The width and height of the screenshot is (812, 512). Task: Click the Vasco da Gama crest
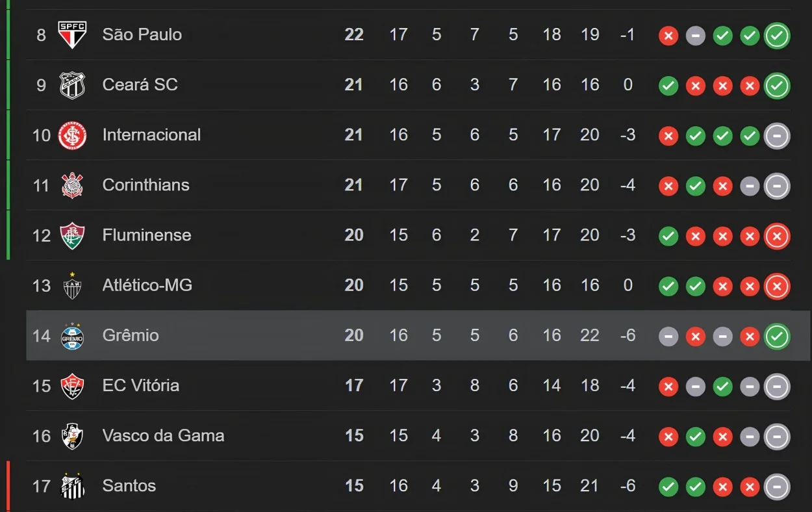click(72, 436)
